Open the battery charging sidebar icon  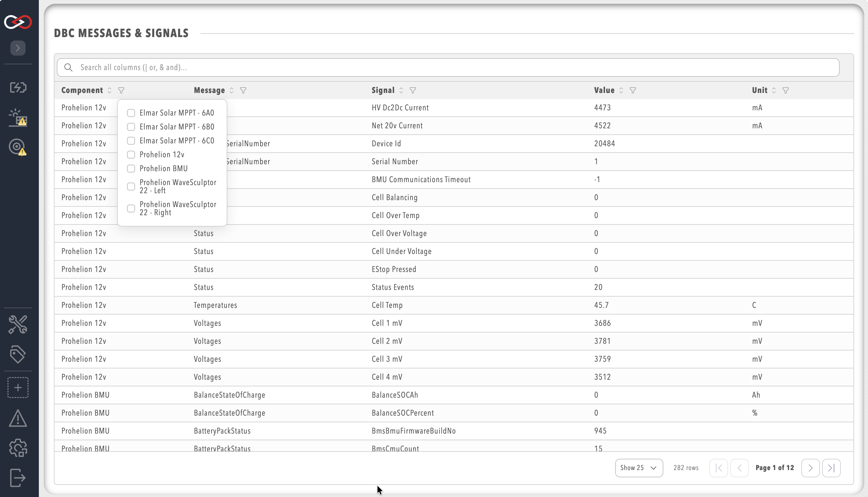pos(18,88)
